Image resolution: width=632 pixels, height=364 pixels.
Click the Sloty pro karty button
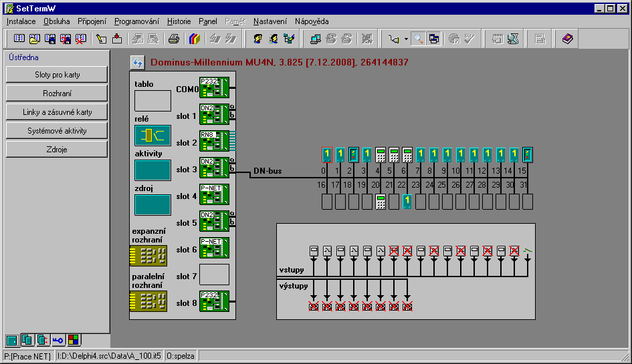pos(57,74)
